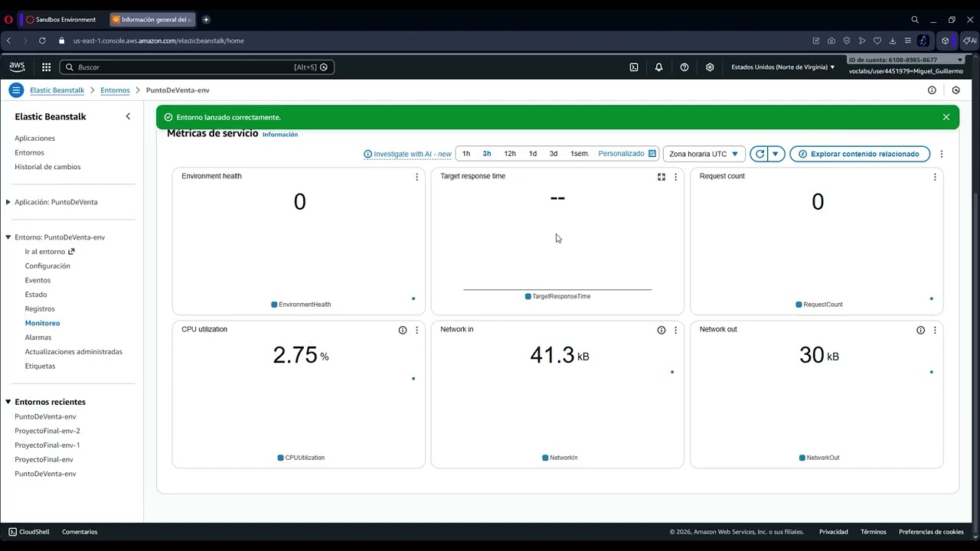Open Configuración in the sidebar
The height and width of the screenshot is (551, 980).
(x=47, y=266)
